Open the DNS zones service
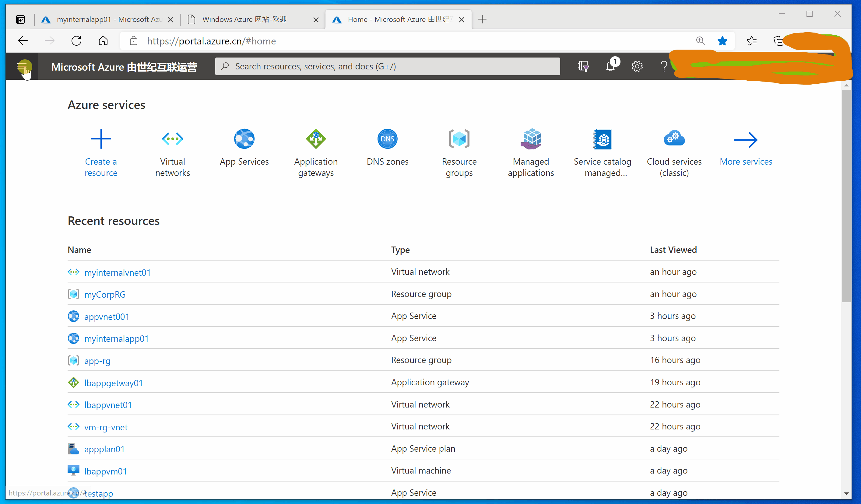Image resolution: width=861 pixels, height=504 pixels. pos(387,139)
